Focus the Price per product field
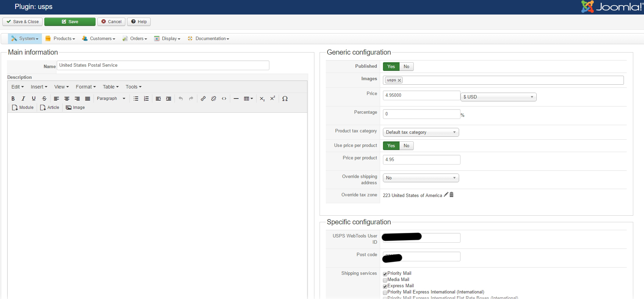This screenshot has height=299, width=644. [x=421, y=160]
